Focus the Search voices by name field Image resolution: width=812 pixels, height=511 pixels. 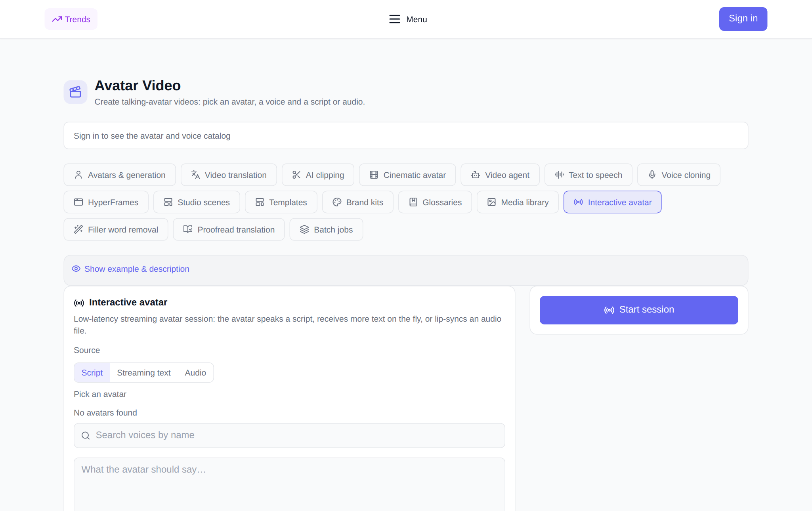click(289, 435)
